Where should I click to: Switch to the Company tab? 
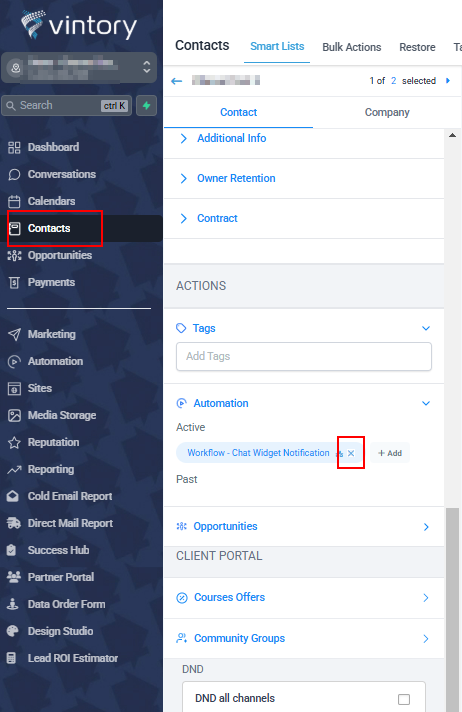click(x=387, y=112)
